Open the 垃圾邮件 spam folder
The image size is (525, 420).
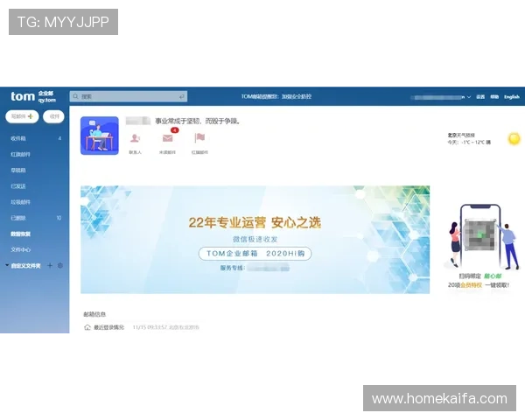[x=20, y=202]
